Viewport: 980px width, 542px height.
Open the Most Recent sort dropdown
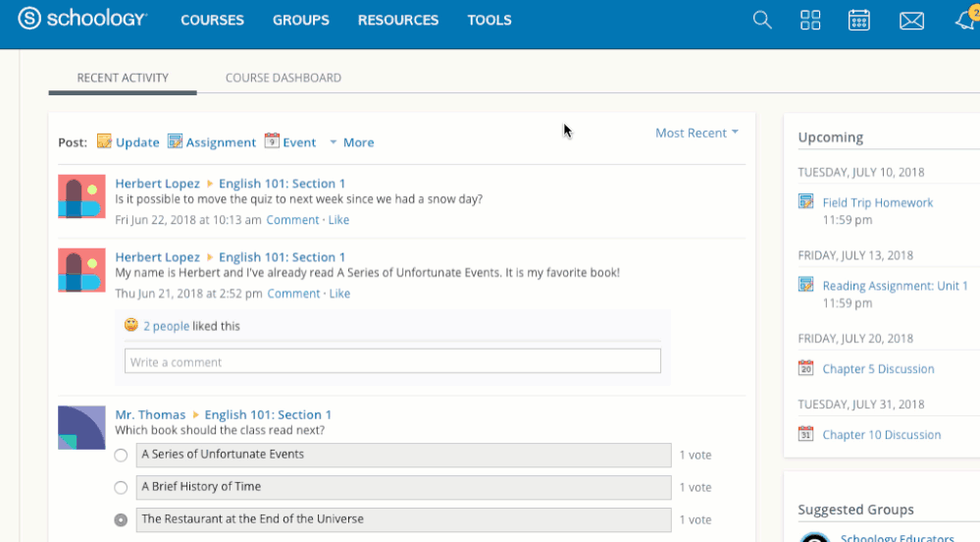tap(696, 133)
